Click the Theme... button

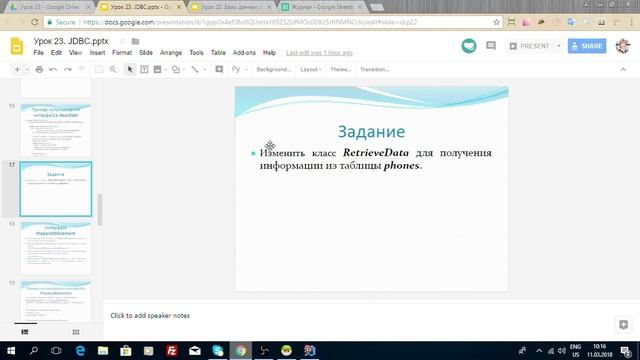tap(341, 69)
